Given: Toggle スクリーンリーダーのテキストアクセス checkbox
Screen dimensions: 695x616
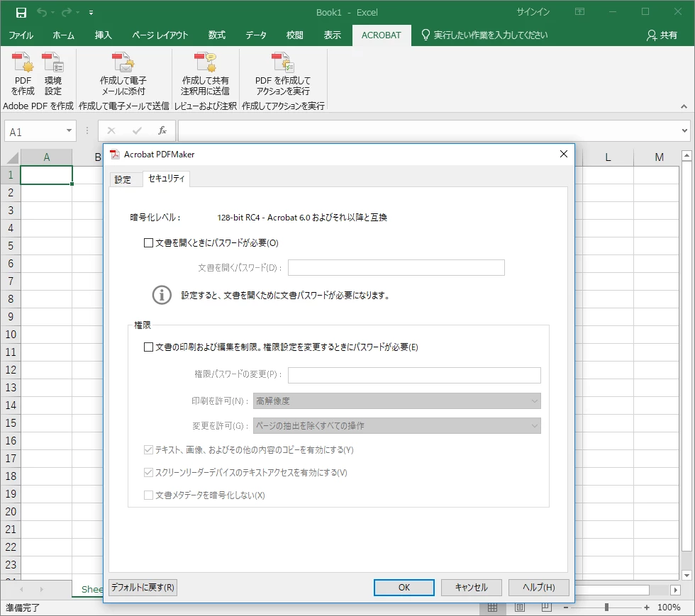Looking at the screenshot, I should [148, 472].
